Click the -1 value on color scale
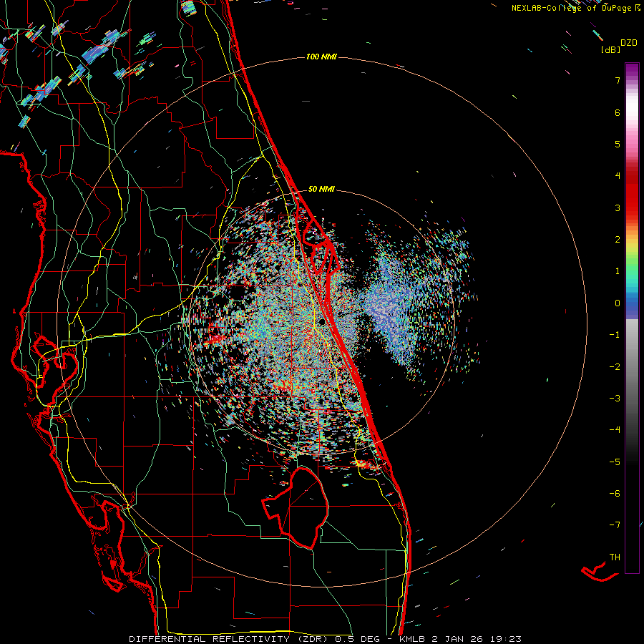This screenshot has width=644, height=644. pyautogui.click(x=615, y=335)
